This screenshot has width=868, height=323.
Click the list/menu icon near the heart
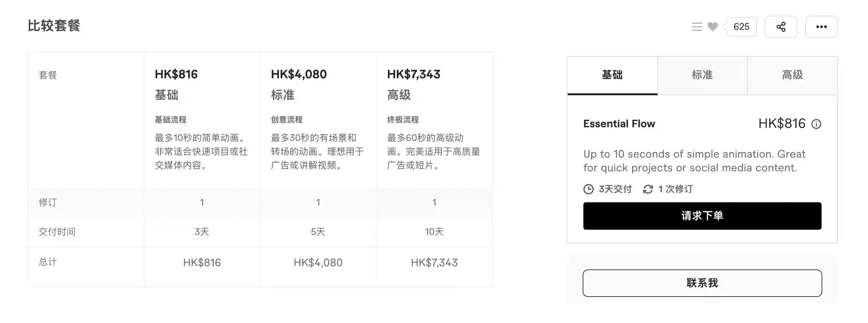click(696, 26)
